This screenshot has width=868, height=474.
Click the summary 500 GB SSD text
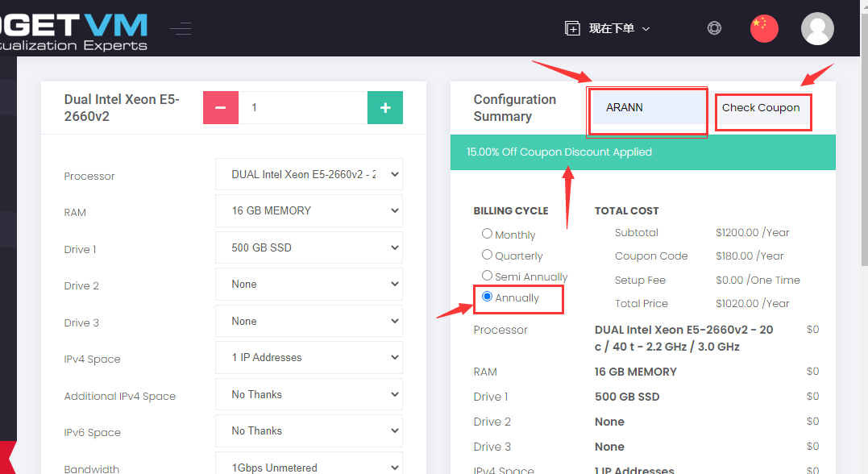click(x=627, y=397)
